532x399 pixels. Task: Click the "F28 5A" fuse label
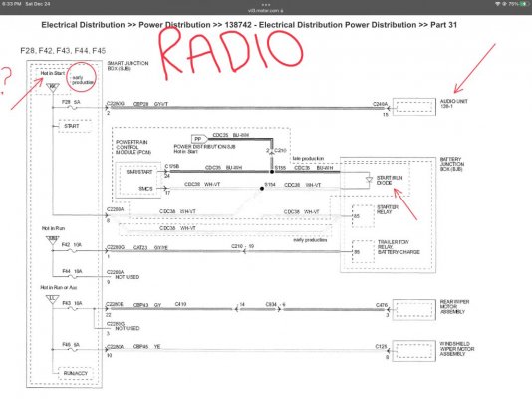[71, 102]
